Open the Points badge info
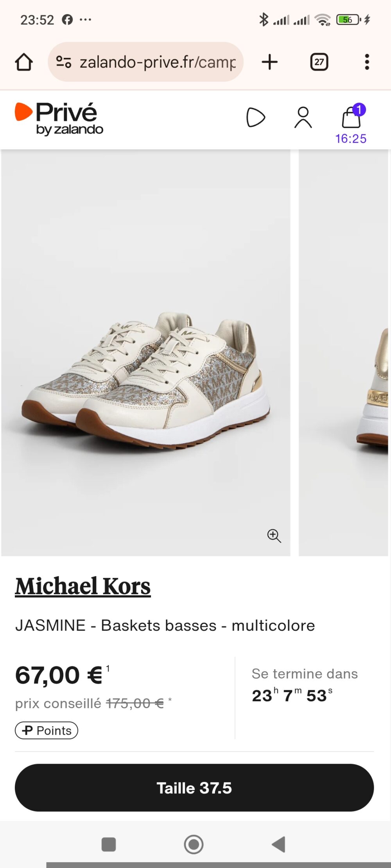The height and width of the screenshot is (868, 391). click(47, 730)
